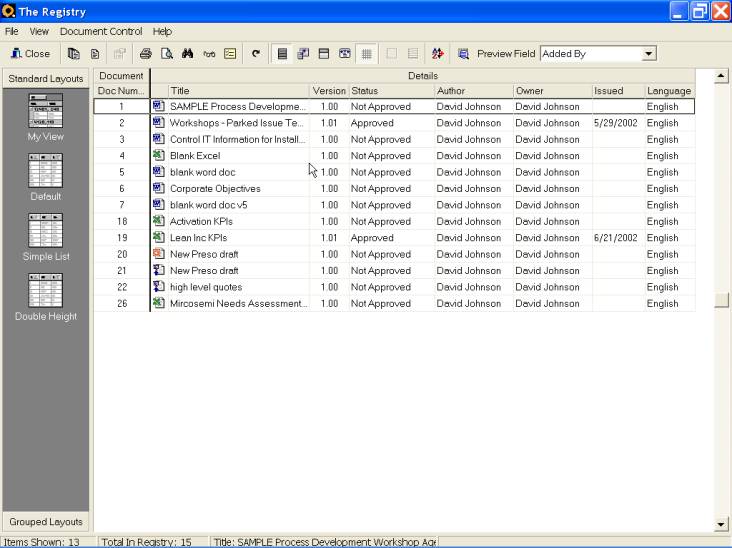Screen dimensions: 732x548
Task: Sort by the Status column header
Action: tap(392, 91)
